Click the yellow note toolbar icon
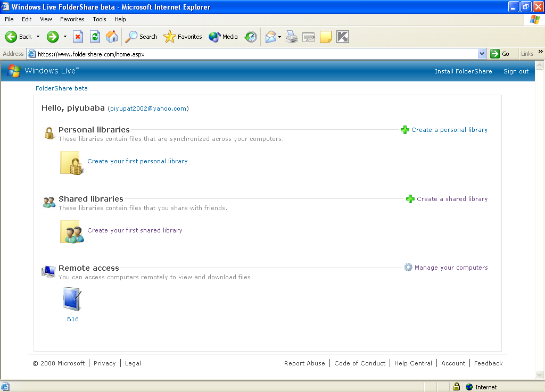This screenshot has height=392, width=545. pos(325,37)
